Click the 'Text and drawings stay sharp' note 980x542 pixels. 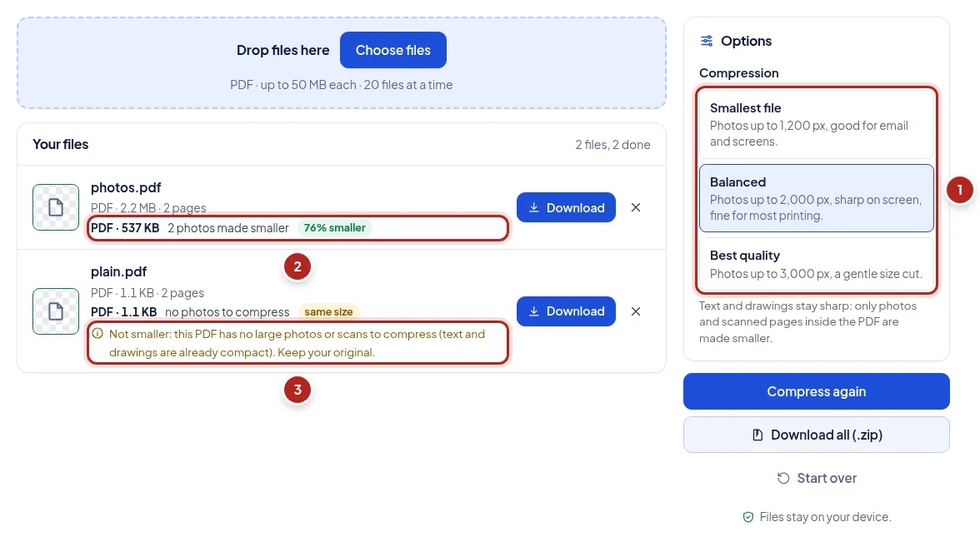808,321
